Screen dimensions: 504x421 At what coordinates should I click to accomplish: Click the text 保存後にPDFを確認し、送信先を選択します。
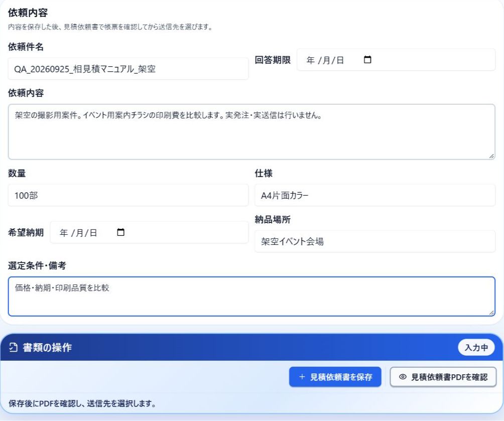[82, 403]
